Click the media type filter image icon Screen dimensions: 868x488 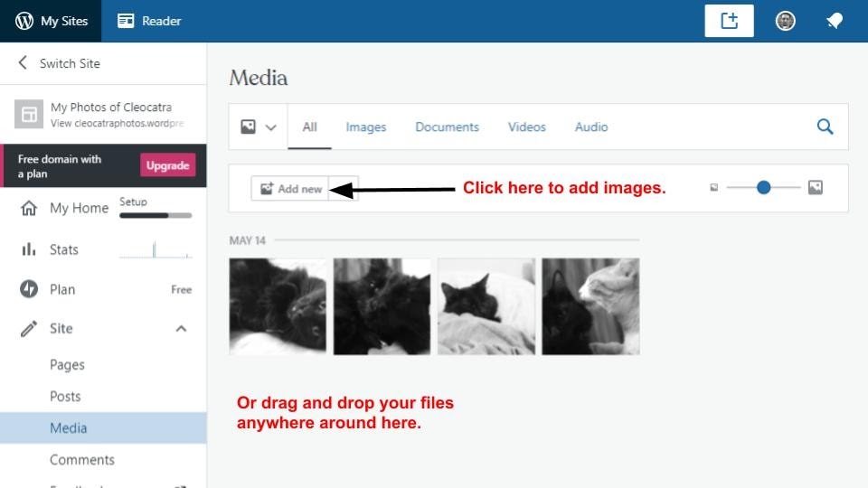point(248,127)
